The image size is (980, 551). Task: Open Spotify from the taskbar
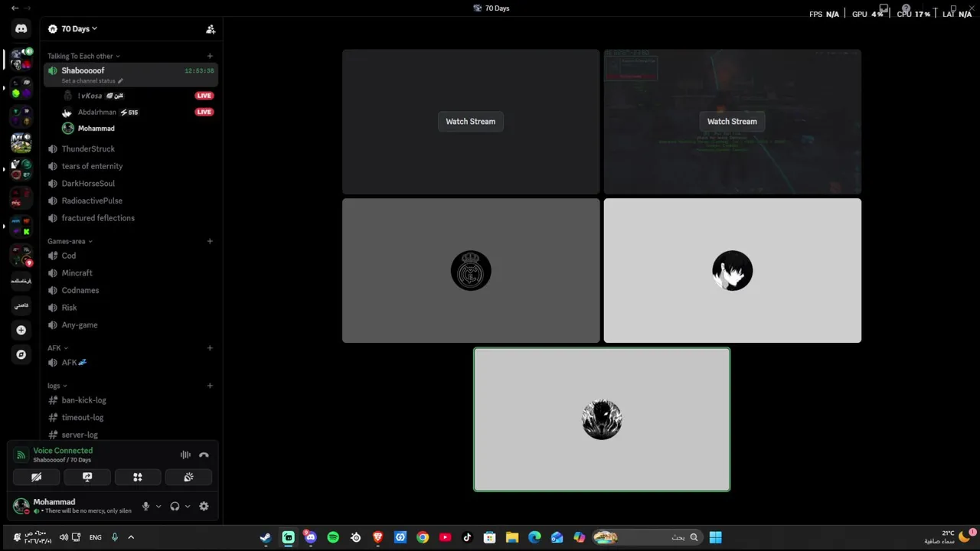(333, 537)
